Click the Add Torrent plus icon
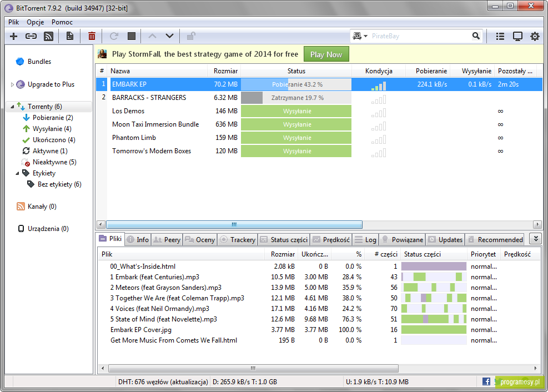 [x=14, y=36]
